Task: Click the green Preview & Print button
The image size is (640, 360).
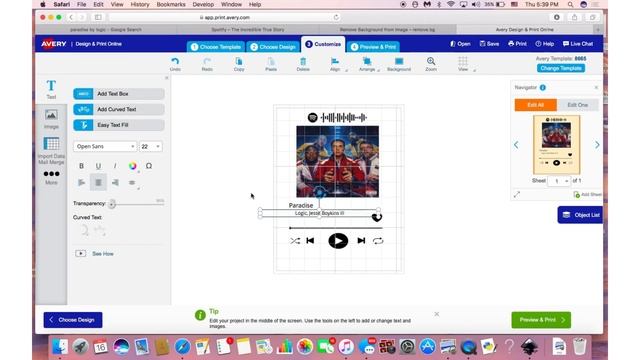Action: coord(541,320)
